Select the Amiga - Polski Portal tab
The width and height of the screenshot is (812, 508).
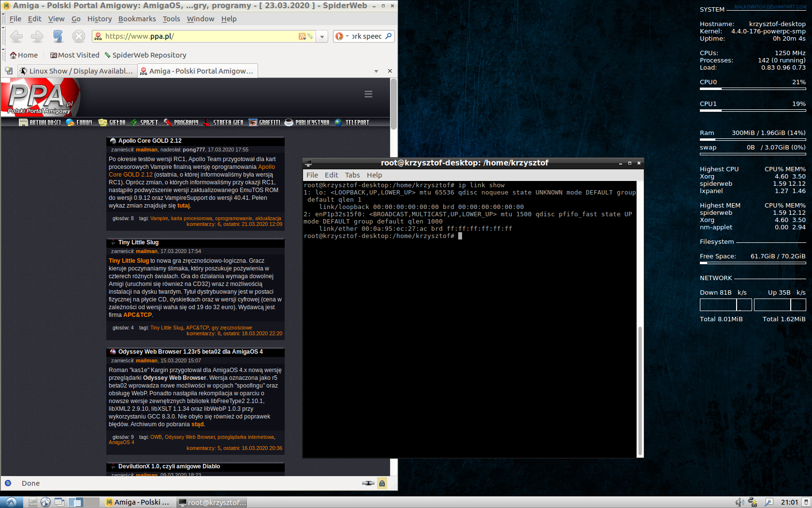pyautogui.click(x=197, y=71)
